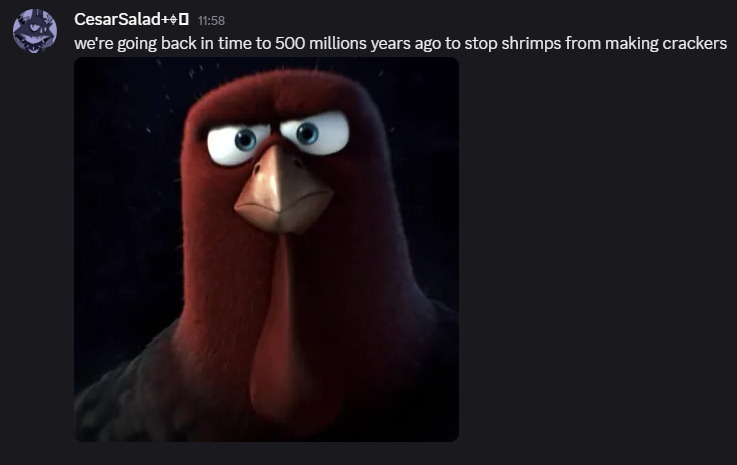
Task: Click "500 millions" in the message text
Action: tap(321, 43)
